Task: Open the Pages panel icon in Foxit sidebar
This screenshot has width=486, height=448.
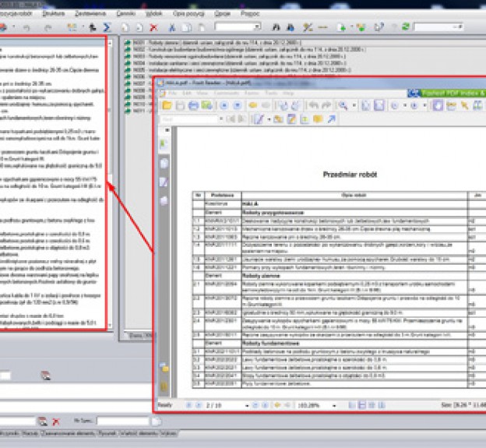Action: tap(164, 164)
